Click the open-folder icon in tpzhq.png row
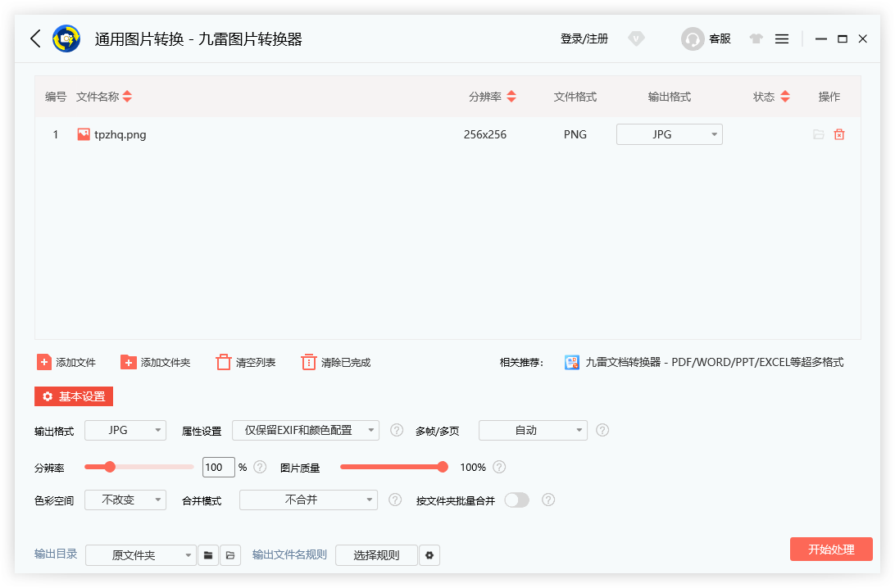 pyautogui.click(x=818, y=133)
